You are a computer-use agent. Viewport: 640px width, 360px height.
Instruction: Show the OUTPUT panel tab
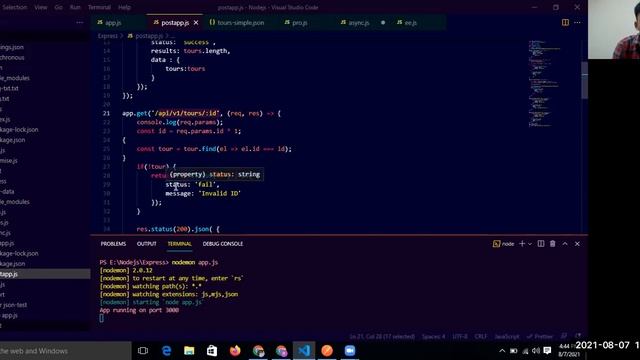pyautogui.click(x=147, y=244)
